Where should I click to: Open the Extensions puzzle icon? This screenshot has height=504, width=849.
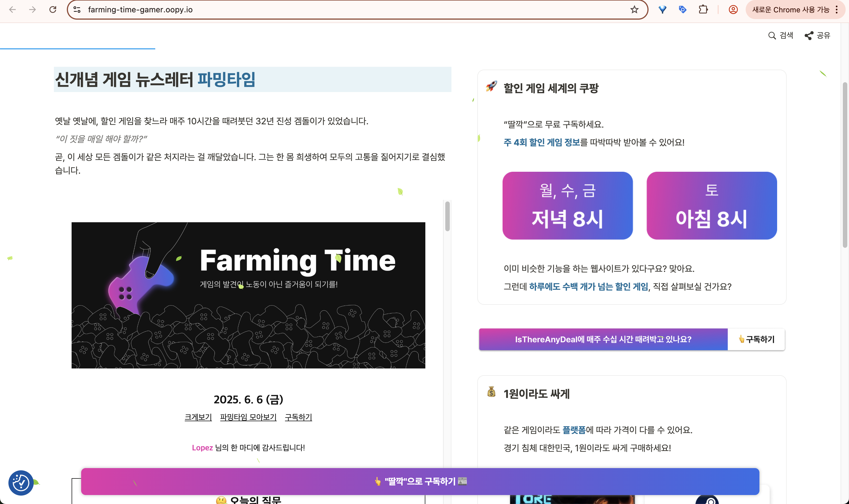click(703, 10)
